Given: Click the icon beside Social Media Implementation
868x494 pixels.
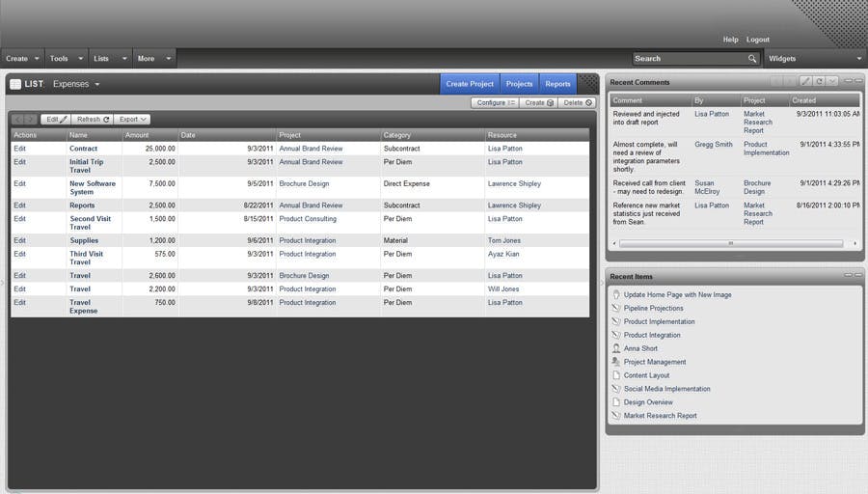Looking at the screenshot, I should [616, 389].
